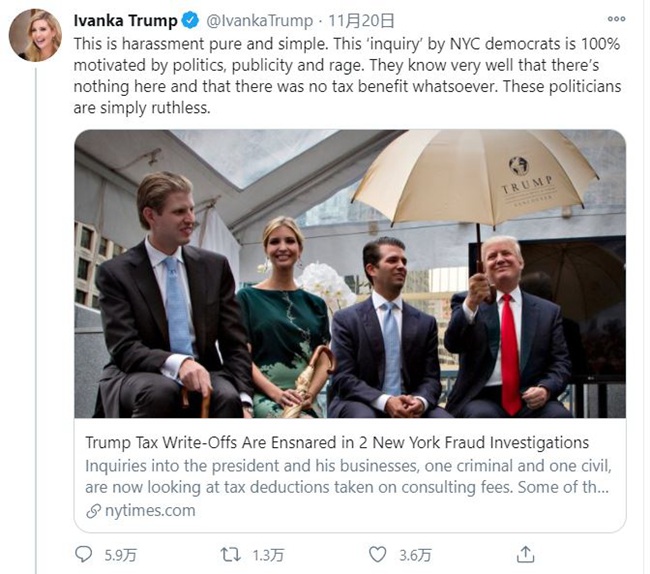
Task: Open the Ivanka Trump display name link
Action: (x=125, y=21)
